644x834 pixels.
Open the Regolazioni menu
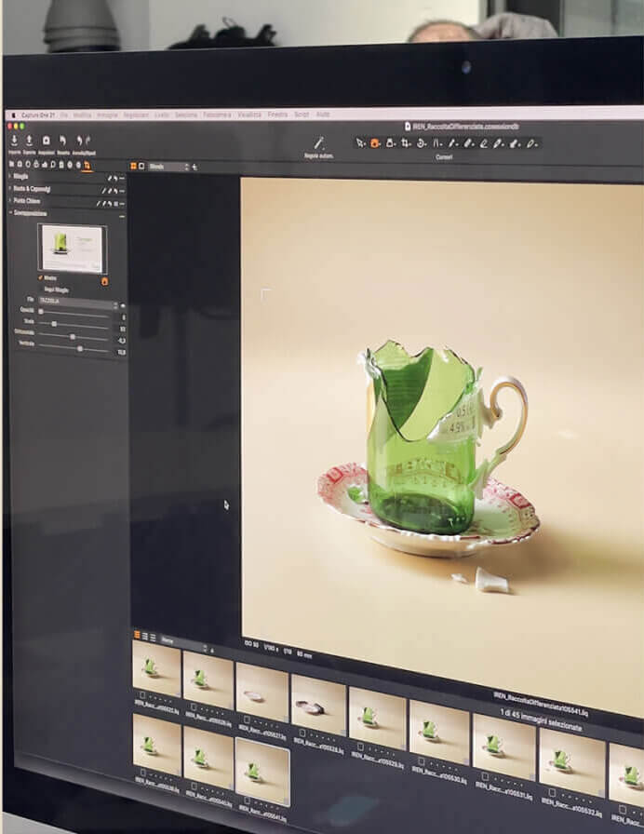click(136, 114)
